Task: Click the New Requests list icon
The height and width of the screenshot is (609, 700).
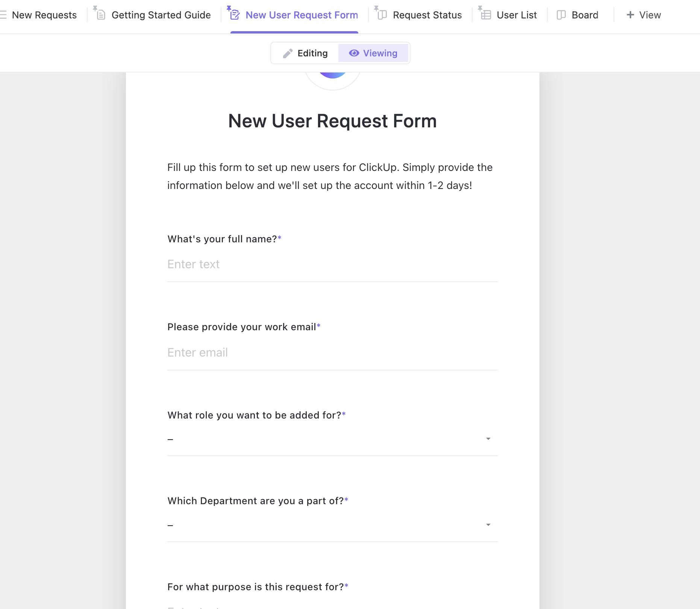Action: (3, 15)
